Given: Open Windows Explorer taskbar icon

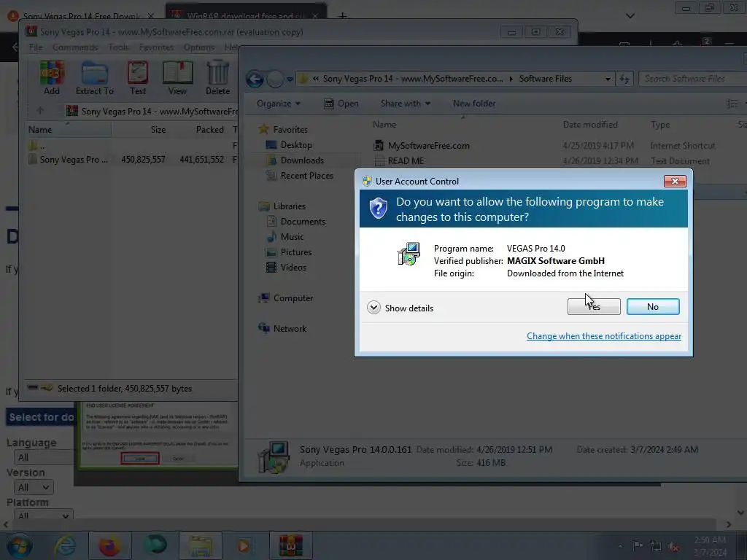Looking at the screenshot, I should coord(201,545).
